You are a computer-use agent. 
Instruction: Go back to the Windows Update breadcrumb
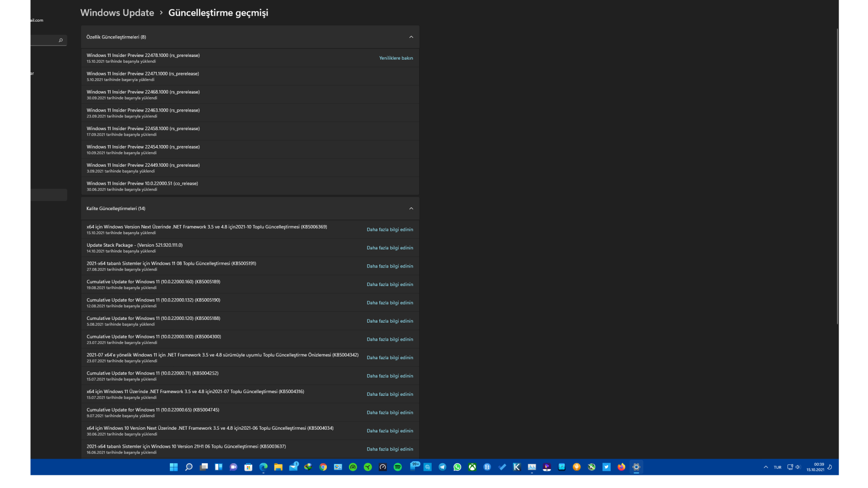click(117, 13)
